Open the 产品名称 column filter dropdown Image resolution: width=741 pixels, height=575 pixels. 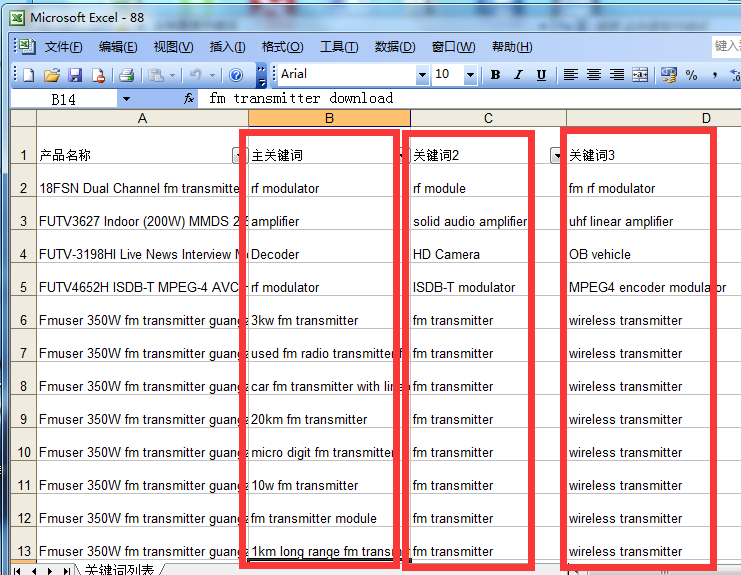(240, 155)
